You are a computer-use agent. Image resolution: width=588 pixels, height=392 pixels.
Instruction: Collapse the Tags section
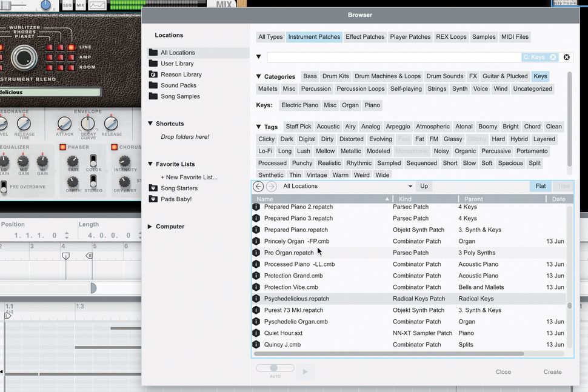point(259,126)
